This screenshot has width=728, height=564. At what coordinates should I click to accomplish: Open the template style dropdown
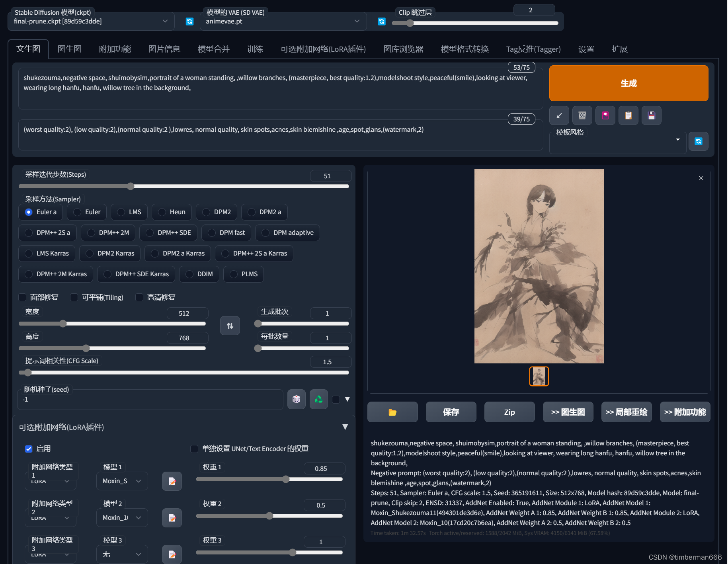618,142
